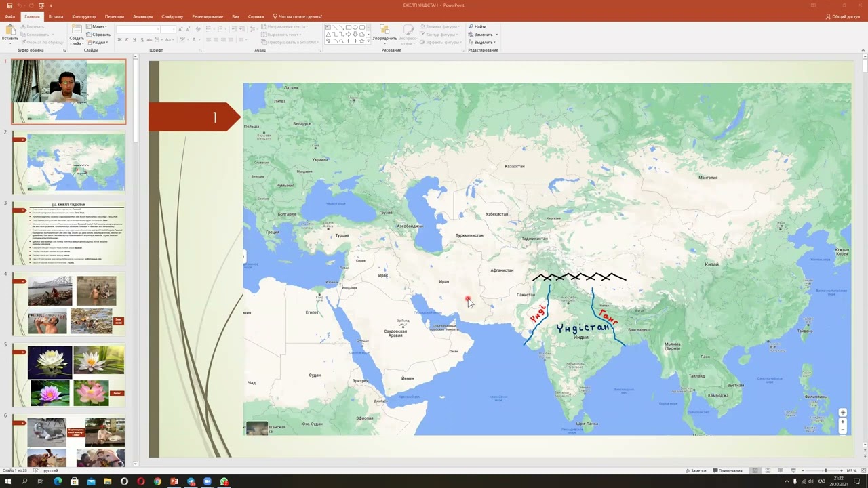Screen dimensions: 868x488
Task: Open the Рецензирование (Review) ribbon tab
Action: (208, 16)
